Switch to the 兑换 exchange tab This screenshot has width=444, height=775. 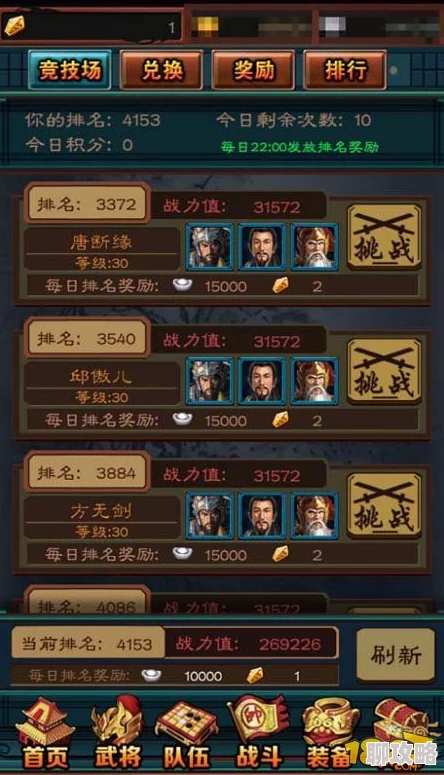162,70
